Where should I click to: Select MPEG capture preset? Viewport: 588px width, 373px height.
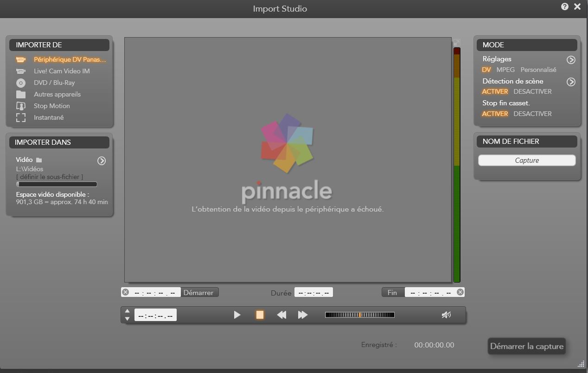505,70
